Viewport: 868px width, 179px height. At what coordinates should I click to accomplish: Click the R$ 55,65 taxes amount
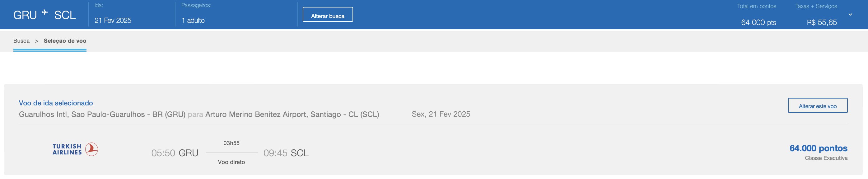tap(822, 22)
